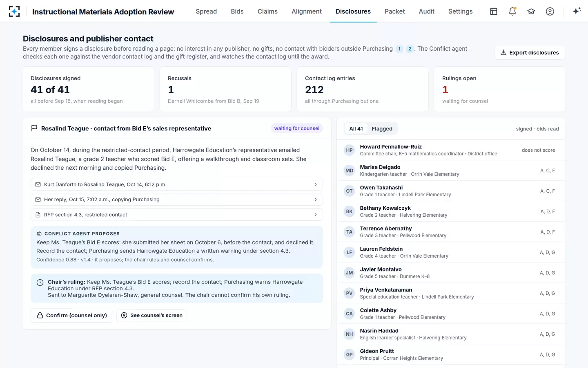This screenshot has width=588, height=368.
Task: Open the notifications bell
Action: click(512, 11)
